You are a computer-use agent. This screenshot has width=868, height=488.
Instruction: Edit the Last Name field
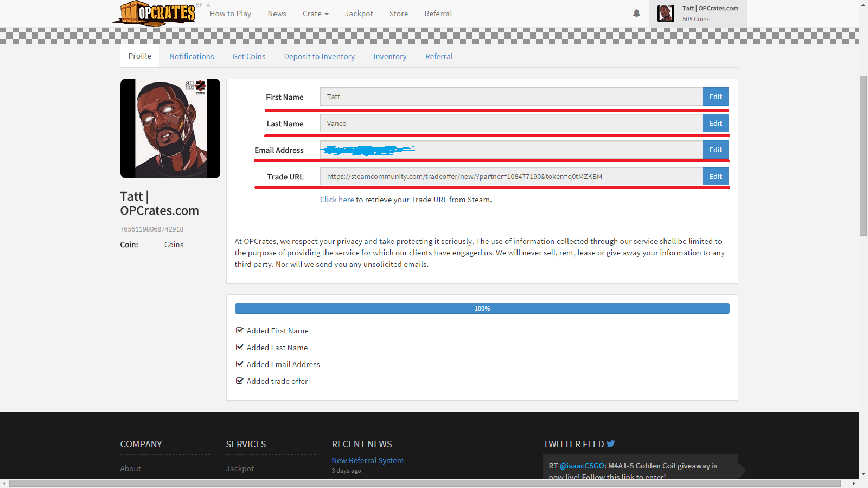coord(716,123)
